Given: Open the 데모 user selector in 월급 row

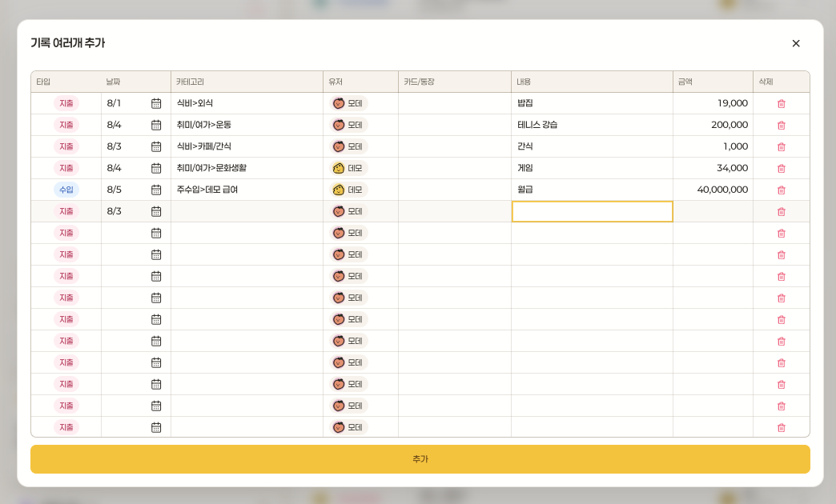Looking at the screenshot, I should pyautogui.click(x=348, y=190).
